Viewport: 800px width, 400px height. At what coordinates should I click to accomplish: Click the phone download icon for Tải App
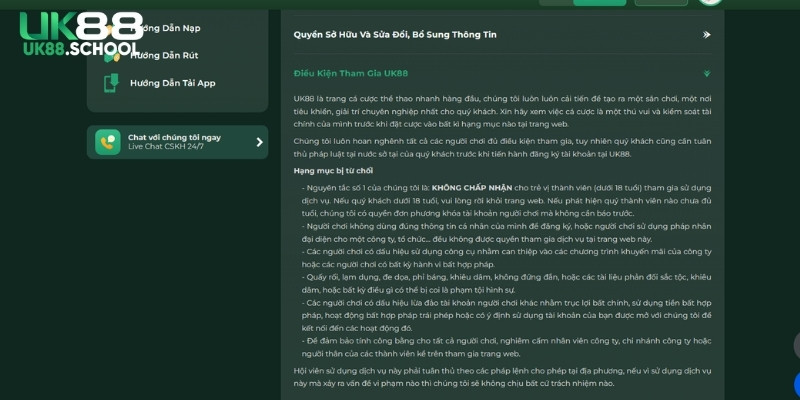tap(112, 83)
